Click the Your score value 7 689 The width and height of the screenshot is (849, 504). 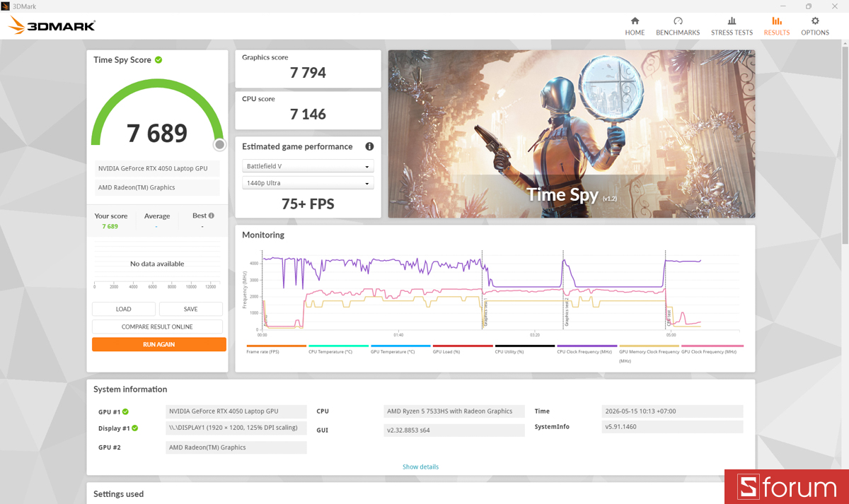[110, 226]
